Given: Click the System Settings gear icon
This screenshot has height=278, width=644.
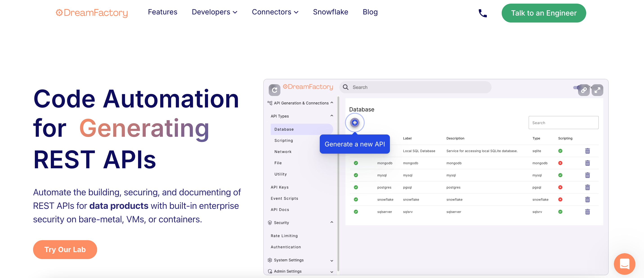Looking at the screenshot, I should [x=270, y=260].
